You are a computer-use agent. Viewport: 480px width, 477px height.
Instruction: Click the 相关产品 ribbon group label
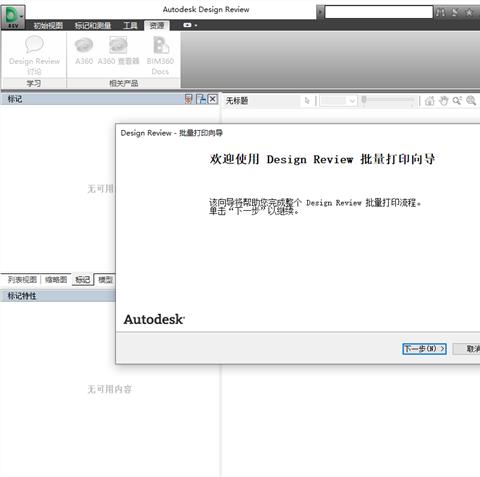click(x=123, y=83)
